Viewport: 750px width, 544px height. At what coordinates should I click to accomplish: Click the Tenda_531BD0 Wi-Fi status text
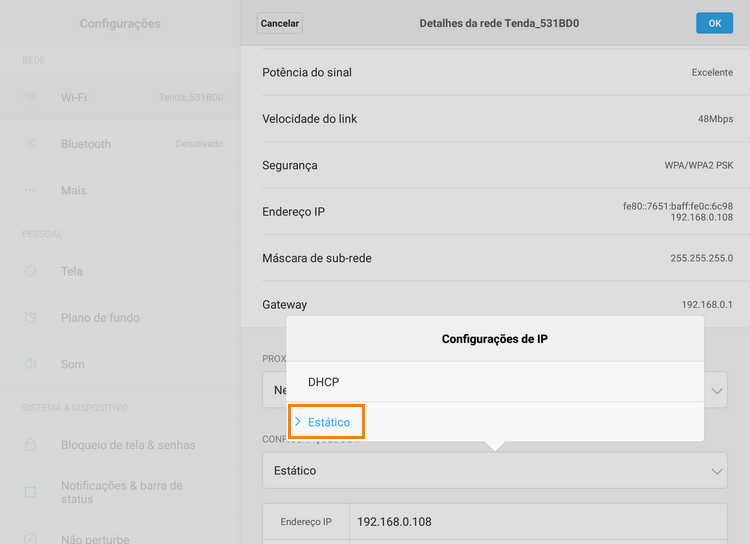[191, 97]
